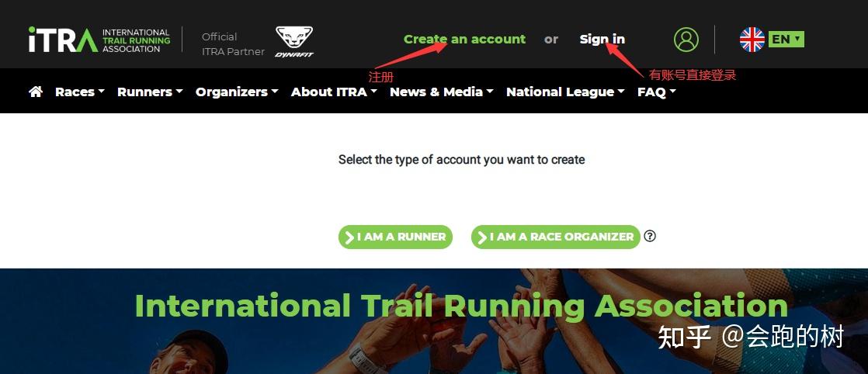
Task: Open the About ITRA menu
Action: coord(334,92)
